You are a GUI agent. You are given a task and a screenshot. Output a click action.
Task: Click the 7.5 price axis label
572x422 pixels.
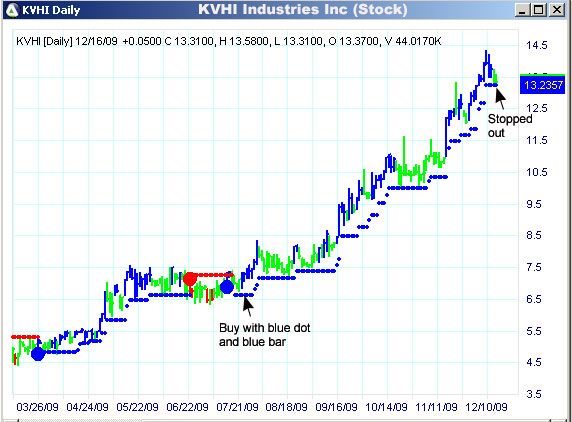coord(534,267)
